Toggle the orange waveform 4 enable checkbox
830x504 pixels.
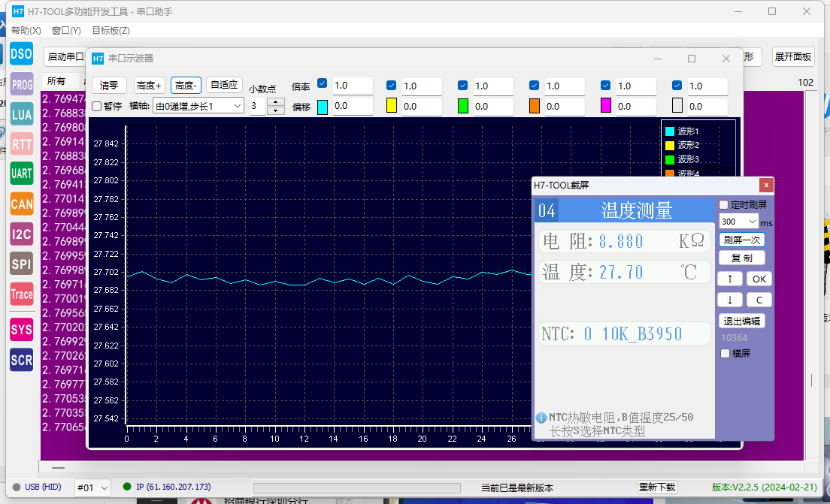pyautogui.click(x=534, y=85)
